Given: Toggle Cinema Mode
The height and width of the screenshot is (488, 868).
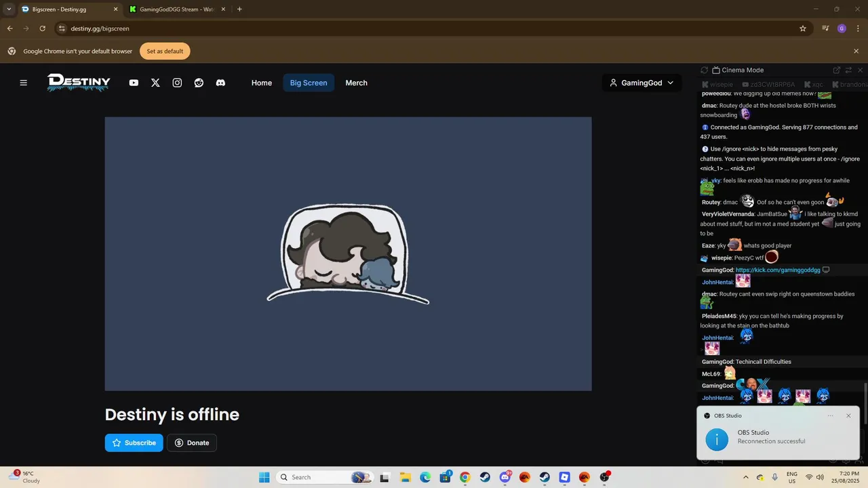Looking at the screenshot, I should coord(738,70).
